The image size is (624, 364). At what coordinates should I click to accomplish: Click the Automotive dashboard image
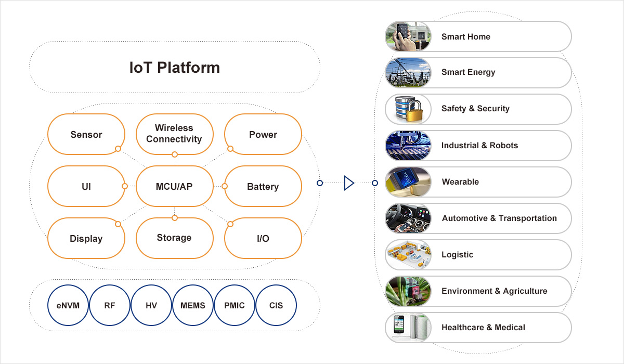click(x=408, y=218)
